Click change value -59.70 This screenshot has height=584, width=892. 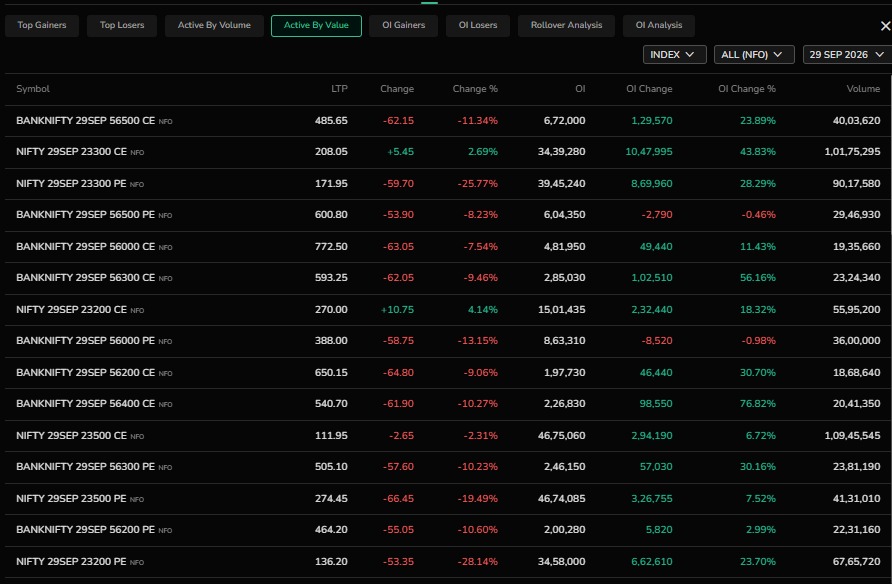(x=398, y=184)
